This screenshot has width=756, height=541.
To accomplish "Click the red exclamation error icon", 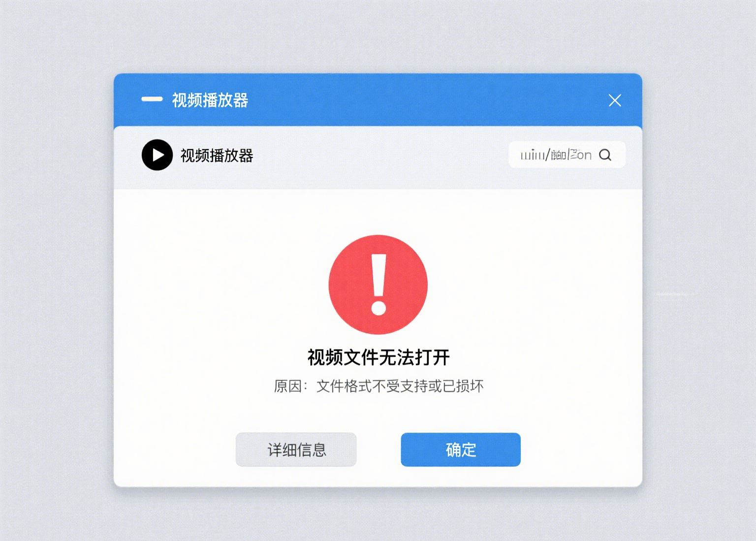I will coord(378,285).
